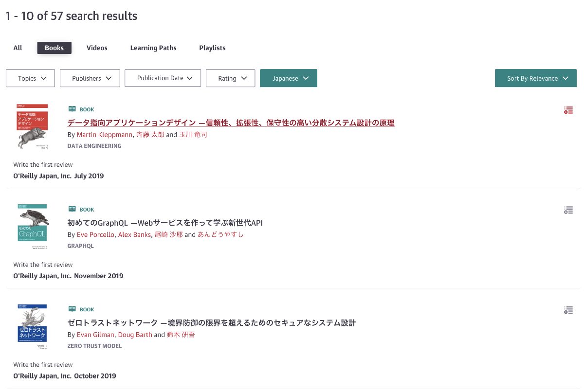Click Write the first review above July 2019
Screen dimensions: 584x392
pyautogui.click(x=43, y=165)
